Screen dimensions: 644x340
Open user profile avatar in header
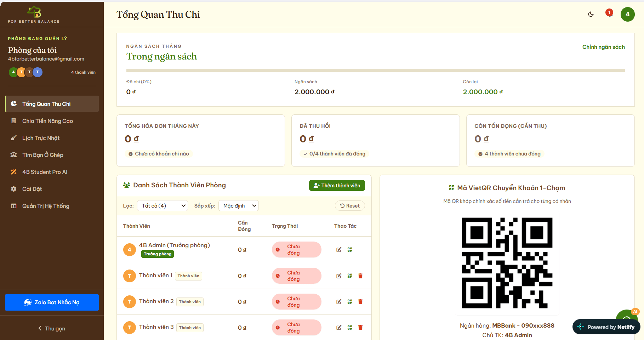627,14
